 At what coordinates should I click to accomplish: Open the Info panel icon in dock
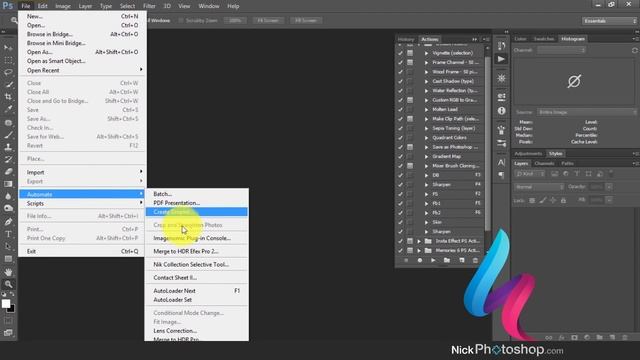[x=501, y=111]
